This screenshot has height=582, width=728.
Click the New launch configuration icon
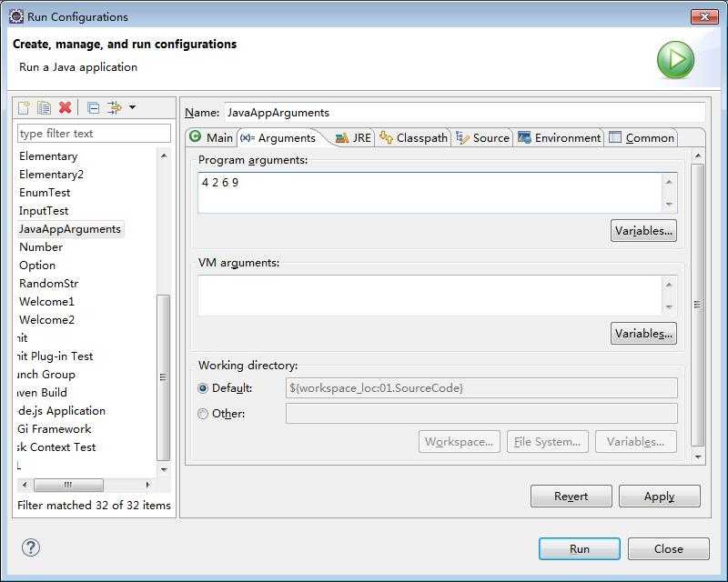[25, 107]
